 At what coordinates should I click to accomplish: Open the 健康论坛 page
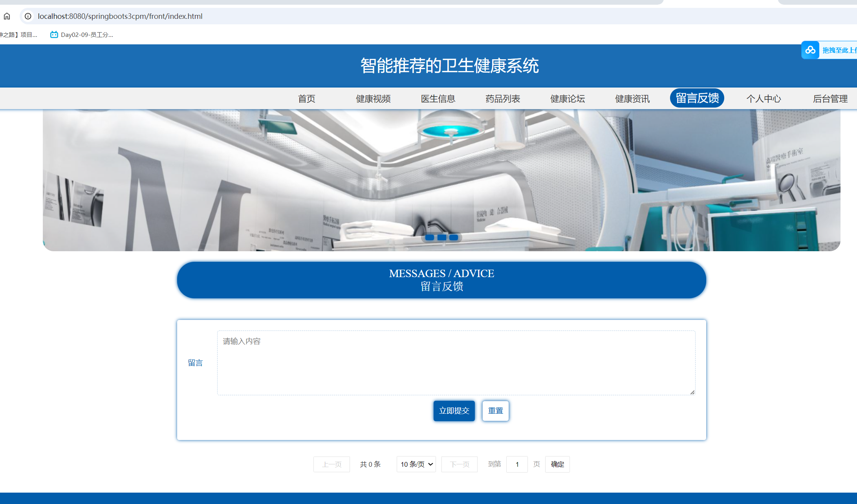[568, 99]
